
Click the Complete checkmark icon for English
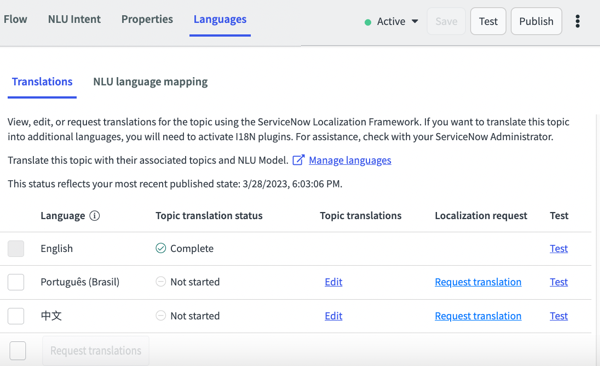[161, 248]
